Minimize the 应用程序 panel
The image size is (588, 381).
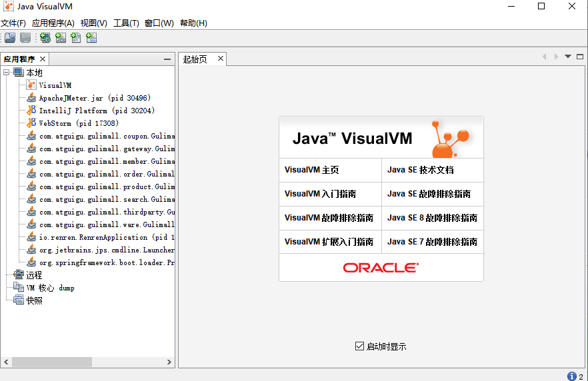pos(167,59)
